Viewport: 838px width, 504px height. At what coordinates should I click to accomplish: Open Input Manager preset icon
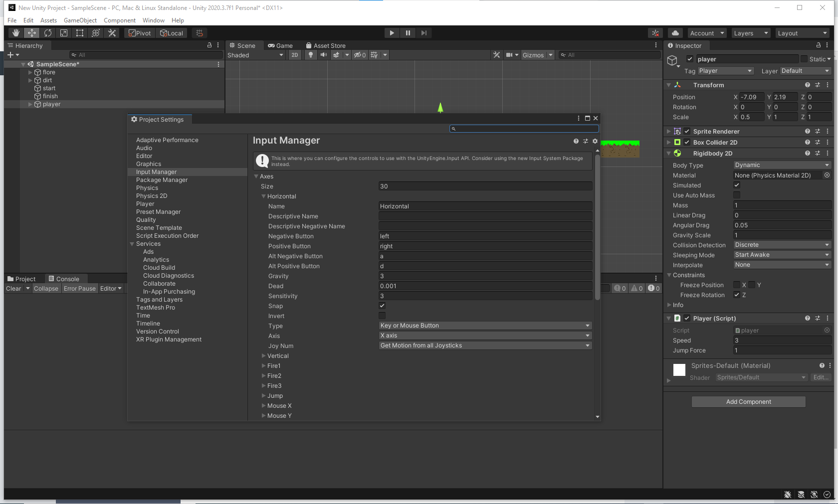(586, 141)
